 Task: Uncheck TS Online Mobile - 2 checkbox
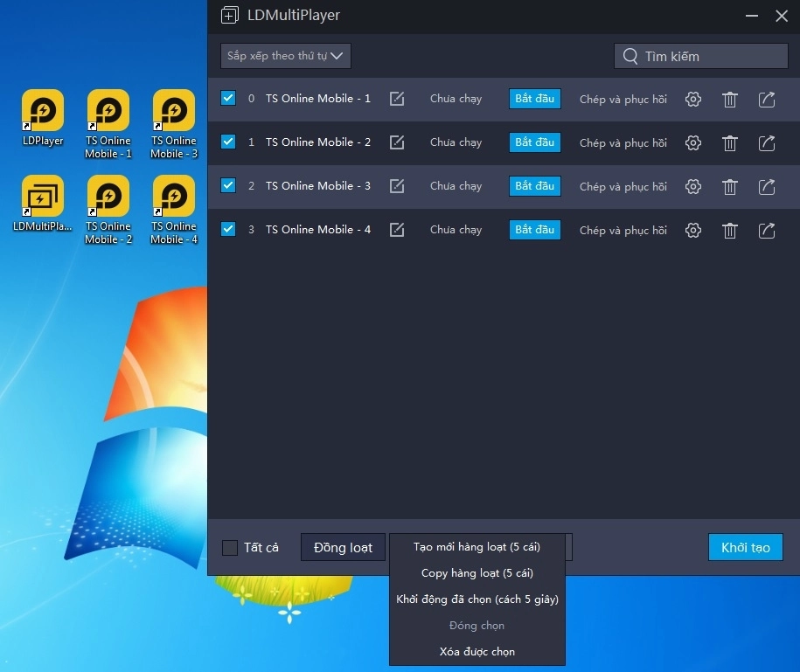[x=228, y=142]
